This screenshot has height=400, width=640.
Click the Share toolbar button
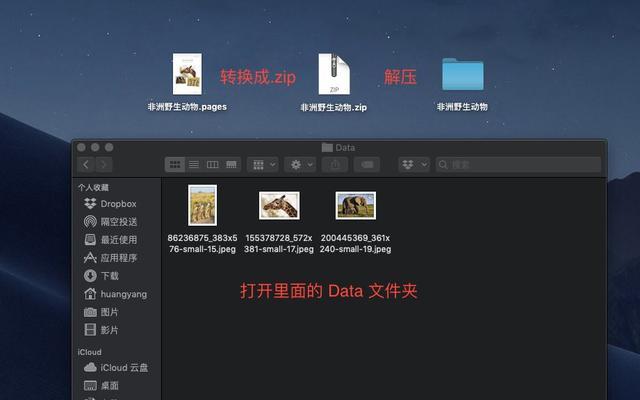(335, 164)
